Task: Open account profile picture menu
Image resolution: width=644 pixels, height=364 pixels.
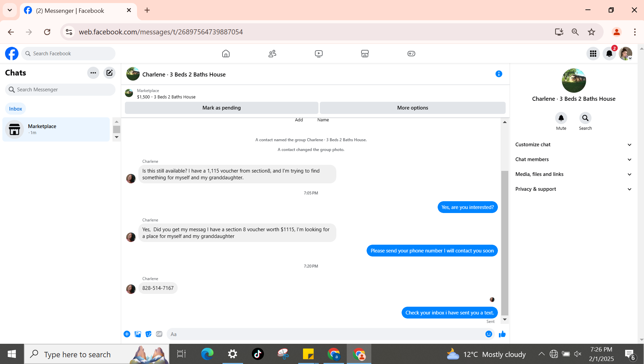Action: pyautogui.click(x=625, y=54)
